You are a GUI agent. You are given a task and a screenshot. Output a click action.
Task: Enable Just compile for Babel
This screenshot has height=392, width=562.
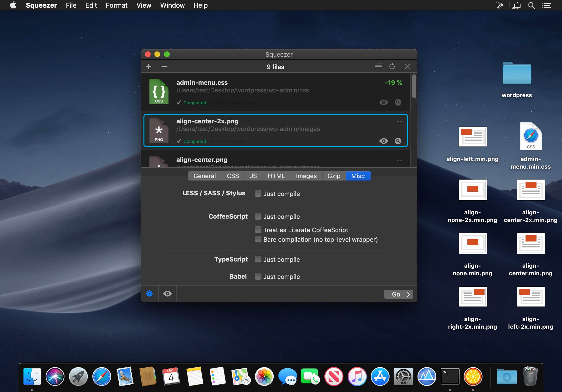[x=258, y=276]
